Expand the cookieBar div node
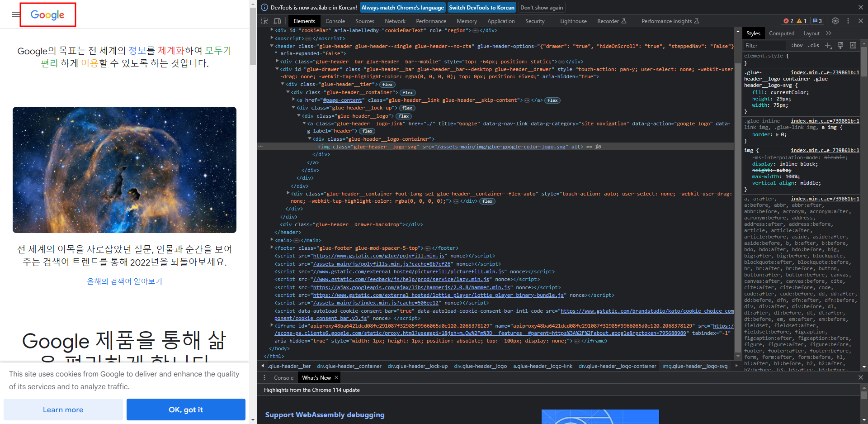The image size is (868, 424). click(x=272, y=30)
